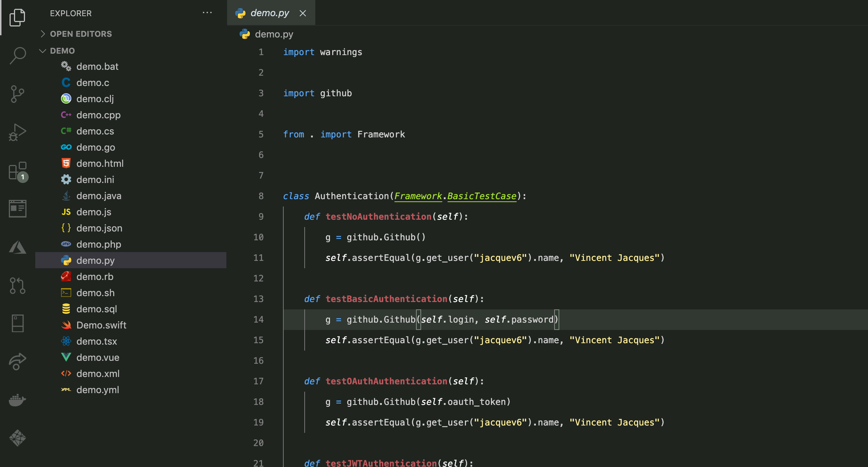This screenshot has height=467, width=868.
Task: Click the Explorer icon at top of activity bar
Action: (17, 17)
